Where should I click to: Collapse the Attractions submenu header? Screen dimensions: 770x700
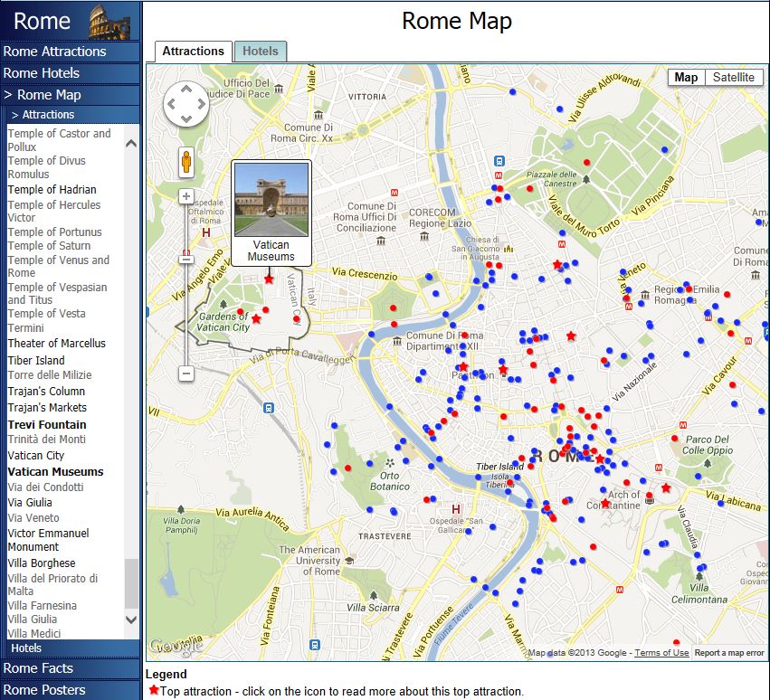[x=72, y=114]
